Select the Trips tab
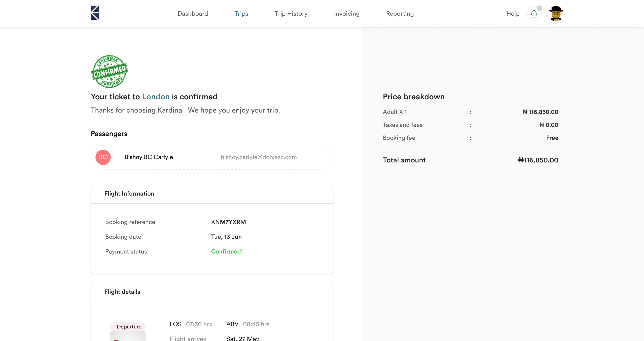The image size is (644, 341). pos(241,13)
